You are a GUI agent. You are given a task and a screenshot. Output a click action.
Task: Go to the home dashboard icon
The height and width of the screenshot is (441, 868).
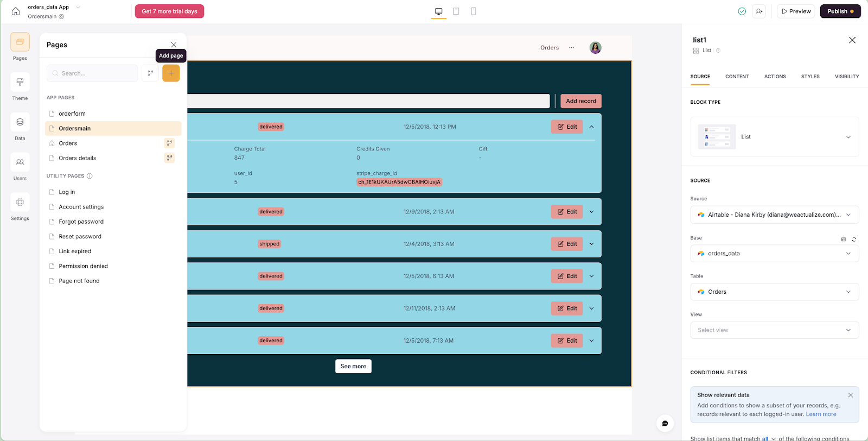click(16, 11)
